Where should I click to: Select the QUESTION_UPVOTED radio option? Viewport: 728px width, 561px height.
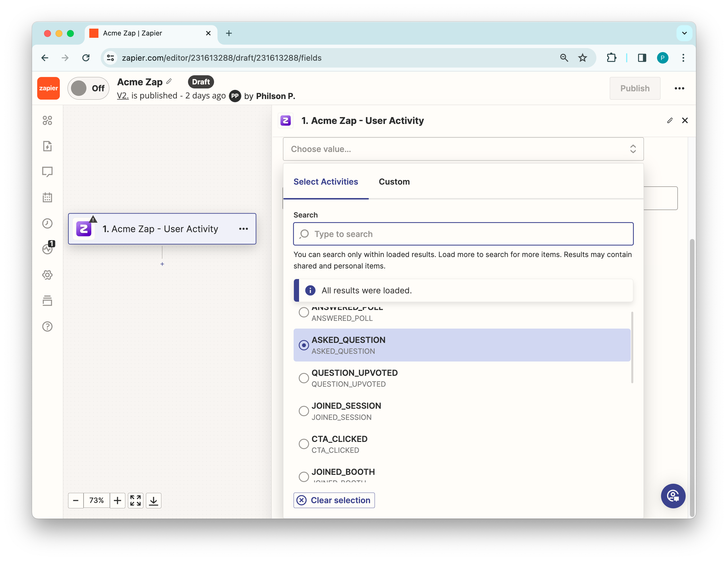click(304, 378)
